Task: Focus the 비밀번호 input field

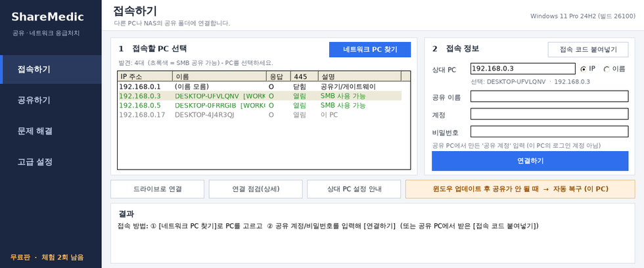Action: click(x=549, y=132)
